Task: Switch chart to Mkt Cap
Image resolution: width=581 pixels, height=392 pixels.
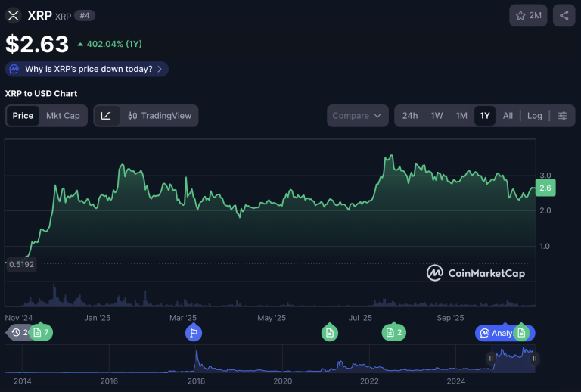Action: point(63,116)
